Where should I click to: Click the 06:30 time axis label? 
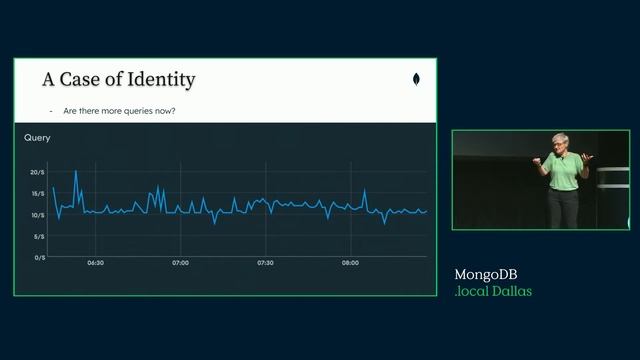(96, 263)
